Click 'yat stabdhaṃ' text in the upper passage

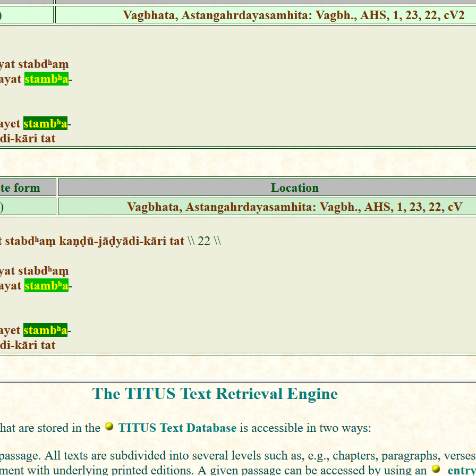(x=35, y=65)
